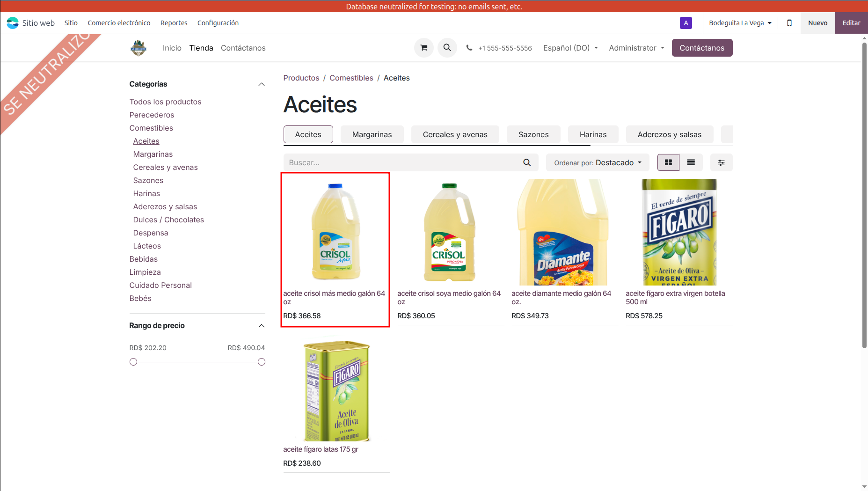Open the Lácteos category link
The image size is (868, 491).
[x=147, y=246]
